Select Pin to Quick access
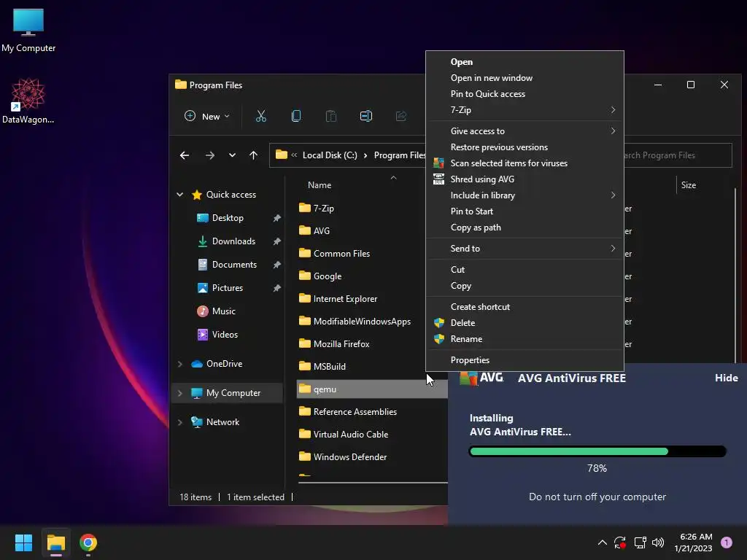This screenshot has height=560, width=747. (x=525, y=94)
